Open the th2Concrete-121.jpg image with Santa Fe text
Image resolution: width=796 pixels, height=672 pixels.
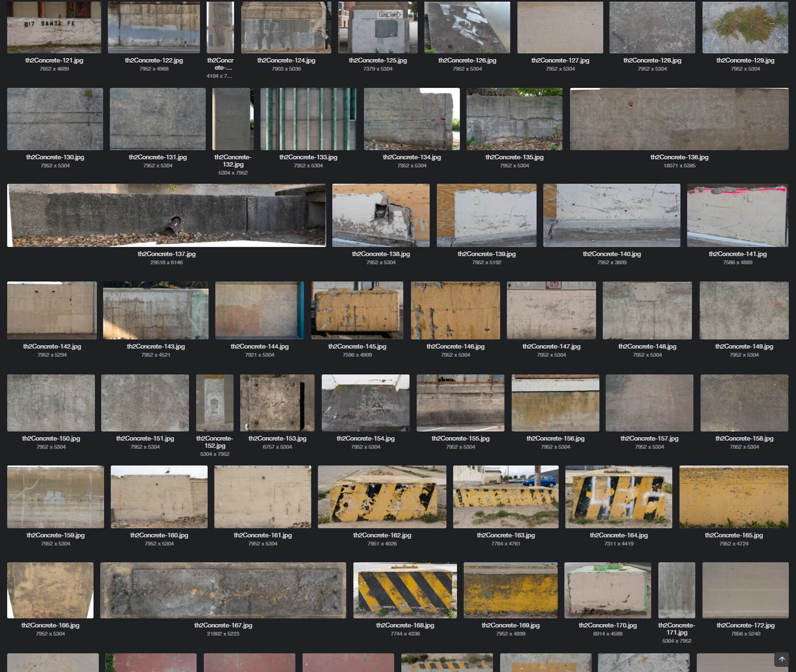pyautogui.click(x=53, y=27)
